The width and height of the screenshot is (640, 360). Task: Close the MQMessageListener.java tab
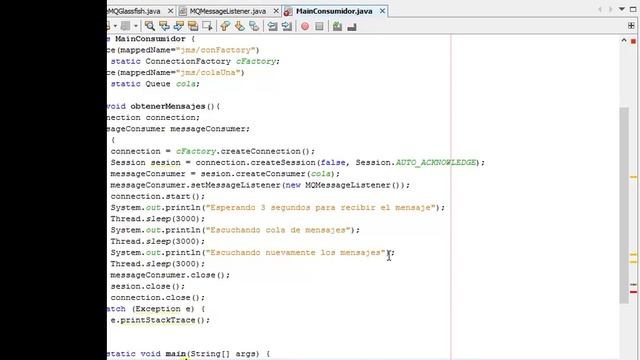pos(276,11)
